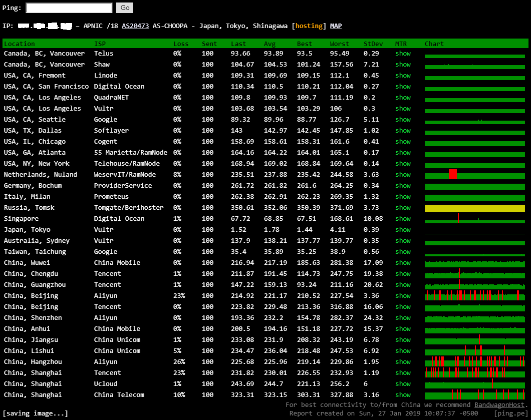Image resolution: width=531 pixels, height=420 pixels.
Task: Show MTR for Beijing Tencent row
Action: (403, 306)
